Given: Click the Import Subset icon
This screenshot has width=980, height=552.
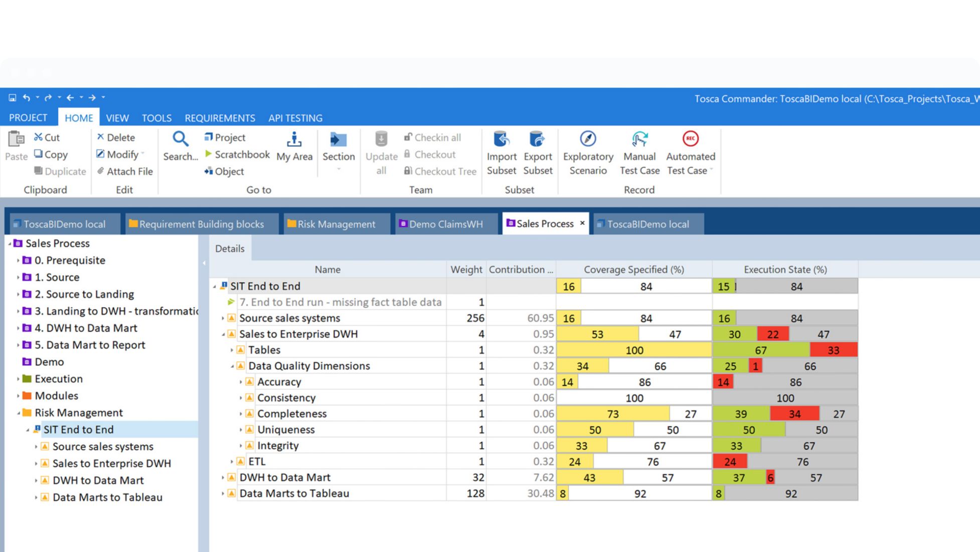Looking at the screenshot, I should pos(501,140).
